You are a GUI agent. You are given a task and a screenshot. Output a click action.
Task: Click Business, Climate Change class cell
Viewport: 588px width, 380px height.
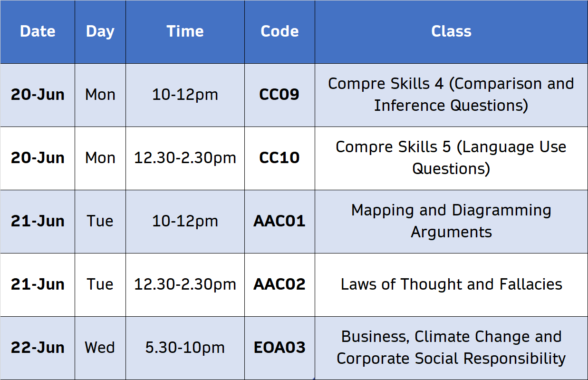(x=451, y=348)
